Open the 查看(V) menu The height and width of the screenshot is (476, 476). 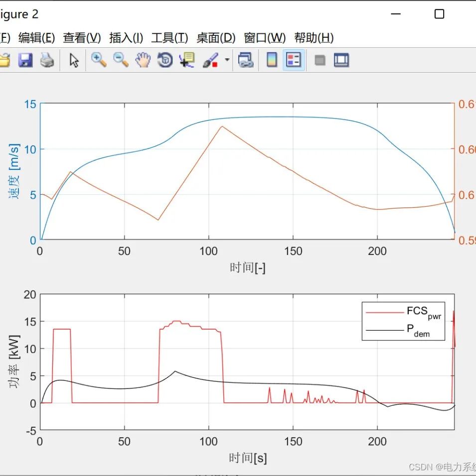coord(82,38)
